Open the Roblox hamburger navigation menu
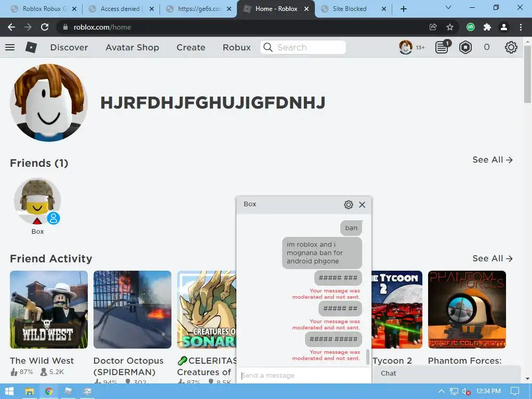This screenshot has height=399, width=532. tap(10, 47)
